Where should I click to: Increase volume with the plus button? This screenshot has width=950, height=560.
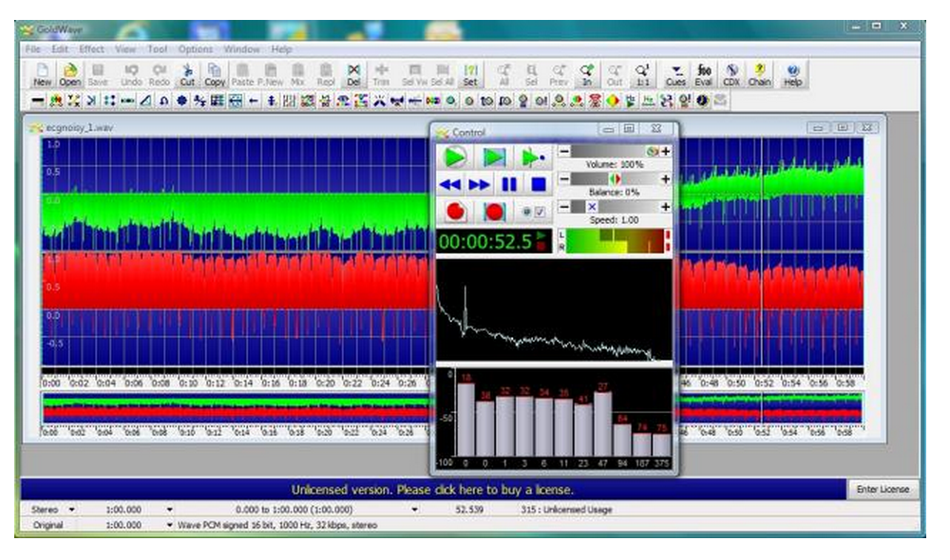click(665, 151)
